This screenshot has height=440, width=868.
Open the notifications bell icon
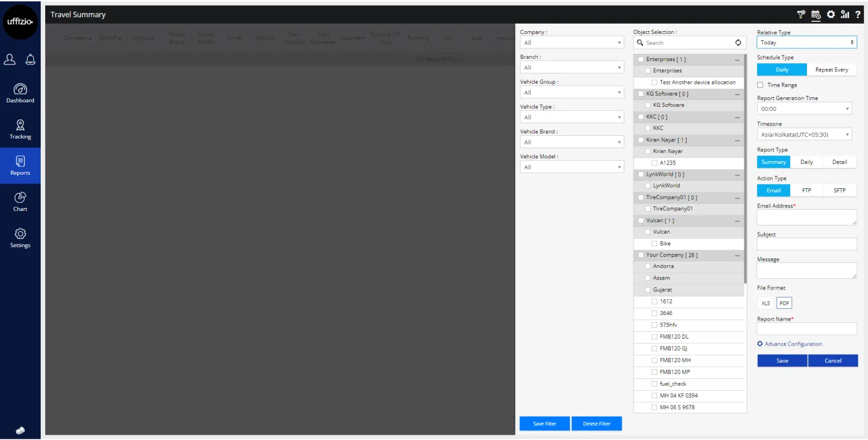coord(31,59)
